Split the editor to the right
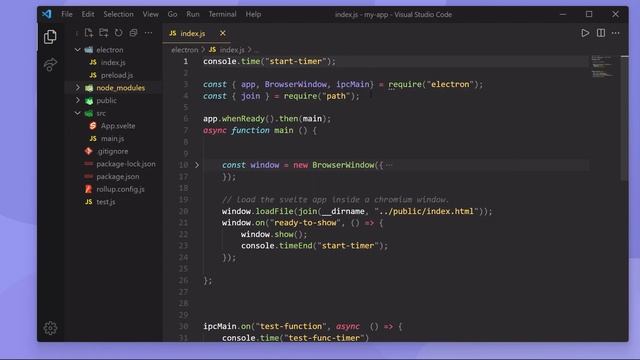Screen dimensions: 640x360 (601, 33)
